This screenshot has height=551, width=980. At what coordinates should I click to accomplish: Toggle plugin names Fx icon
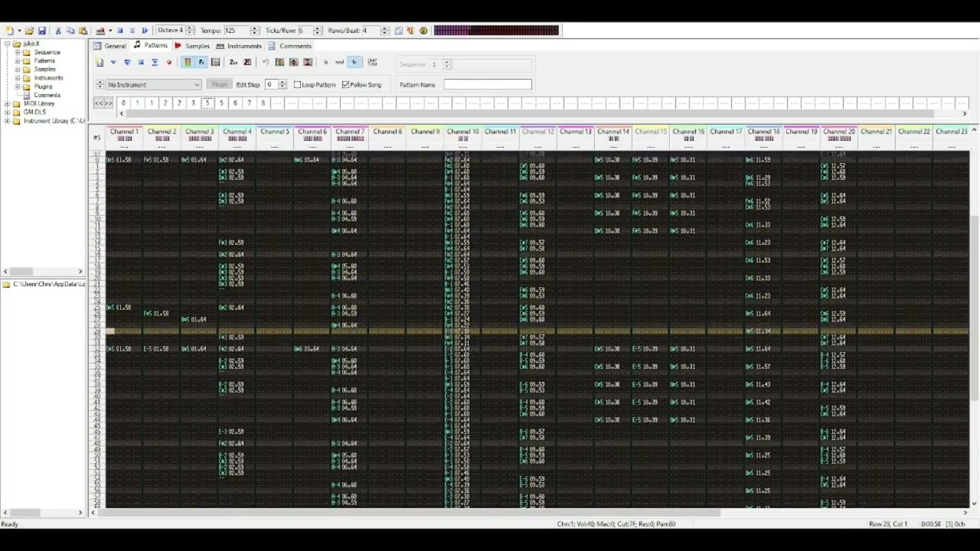coord(201,62)
